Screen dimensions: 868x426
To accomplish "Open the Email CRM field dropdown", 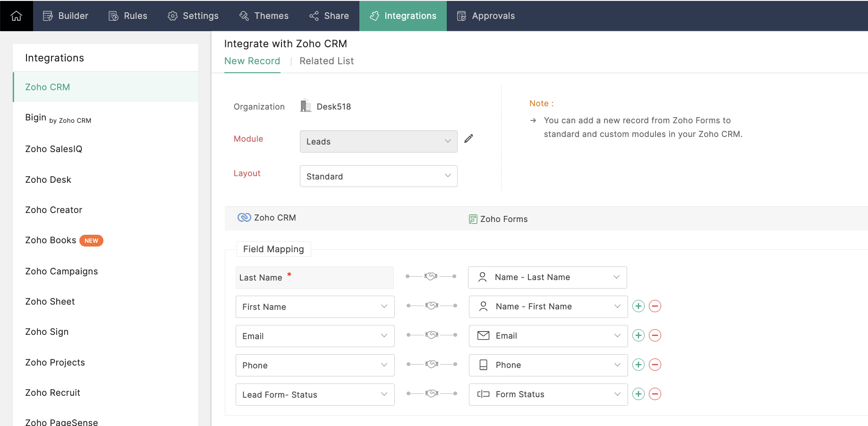I will click(315, 336).
